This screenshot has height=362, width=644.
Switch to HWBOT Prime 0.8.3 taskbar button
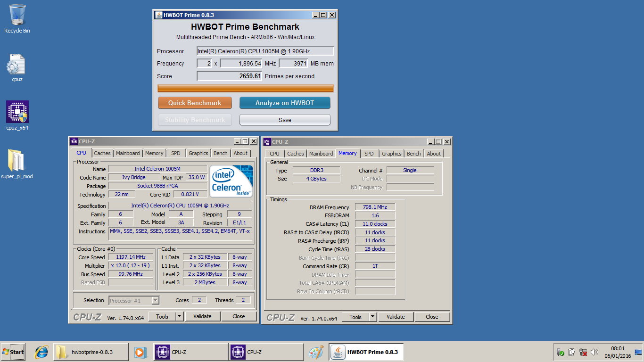point(366,352)
